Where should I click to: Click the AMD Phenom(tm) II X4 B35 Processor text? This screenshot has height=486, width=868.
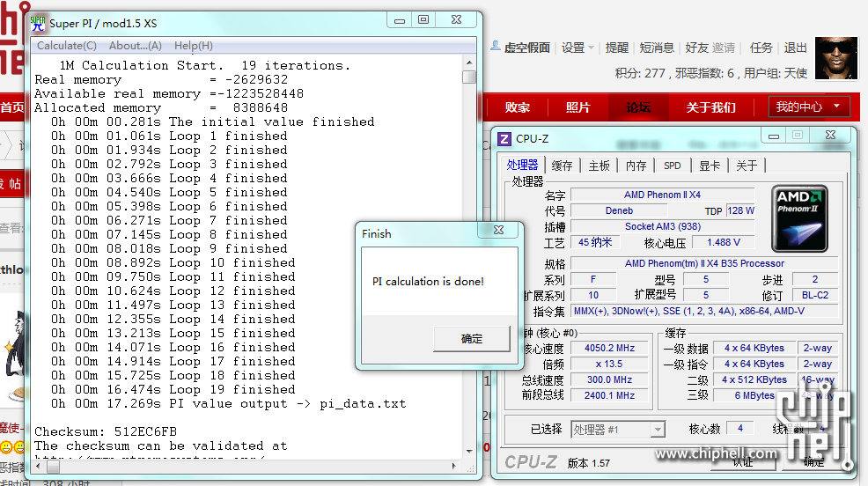coord(704,263)
